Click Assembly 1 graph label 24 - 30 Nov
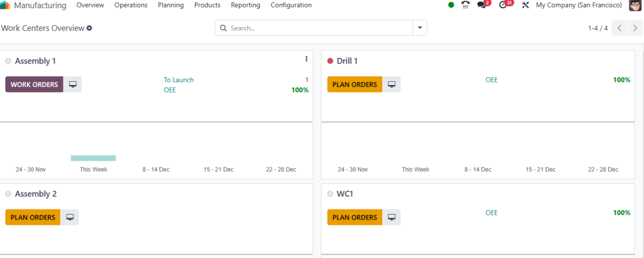This screenshot has height=258, width=644. click(x=31, y=170)
